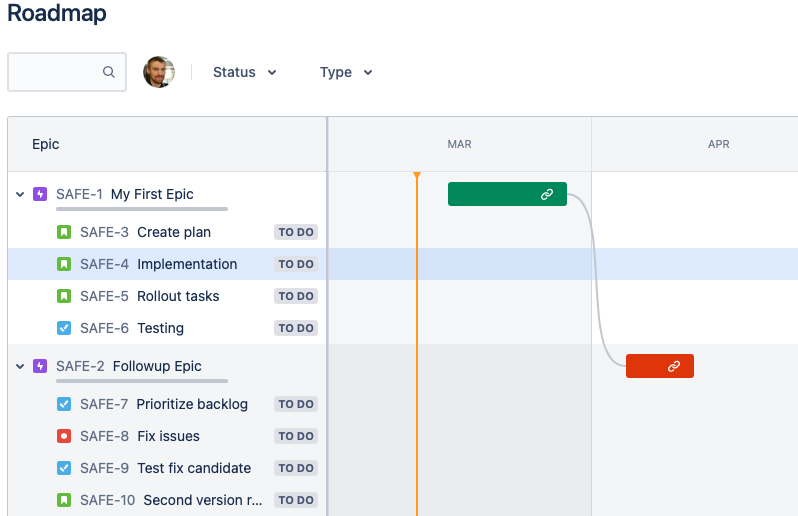This screenshot has height=516, width=798.
Task: Click the Epic column header
Action: [46, 144]
